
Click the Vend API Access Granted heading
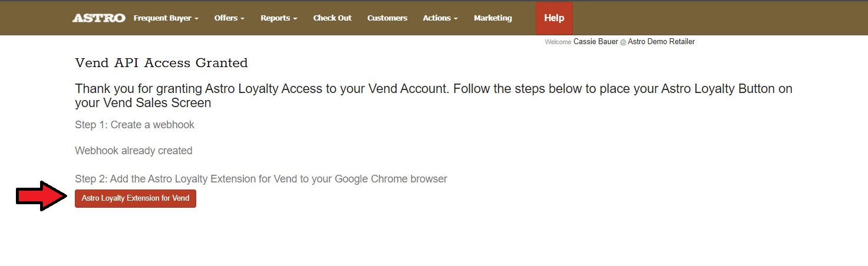161,63
